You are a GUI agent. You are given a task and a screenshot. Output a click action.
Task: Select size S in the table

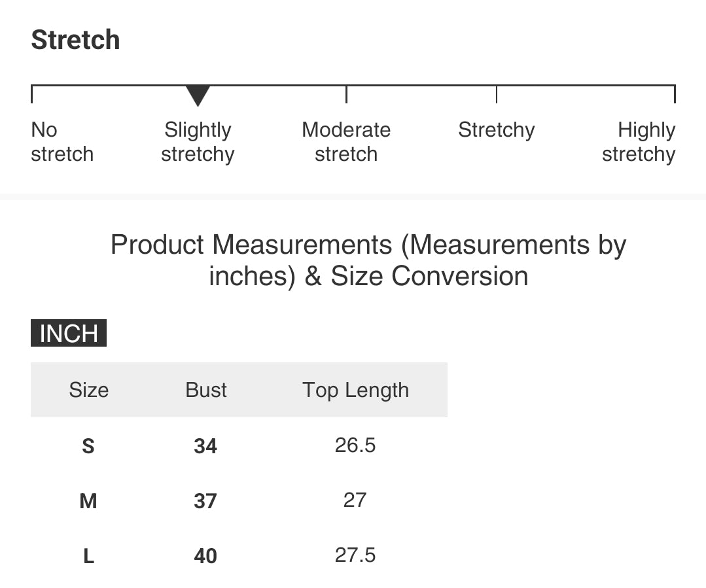(88, 446)
